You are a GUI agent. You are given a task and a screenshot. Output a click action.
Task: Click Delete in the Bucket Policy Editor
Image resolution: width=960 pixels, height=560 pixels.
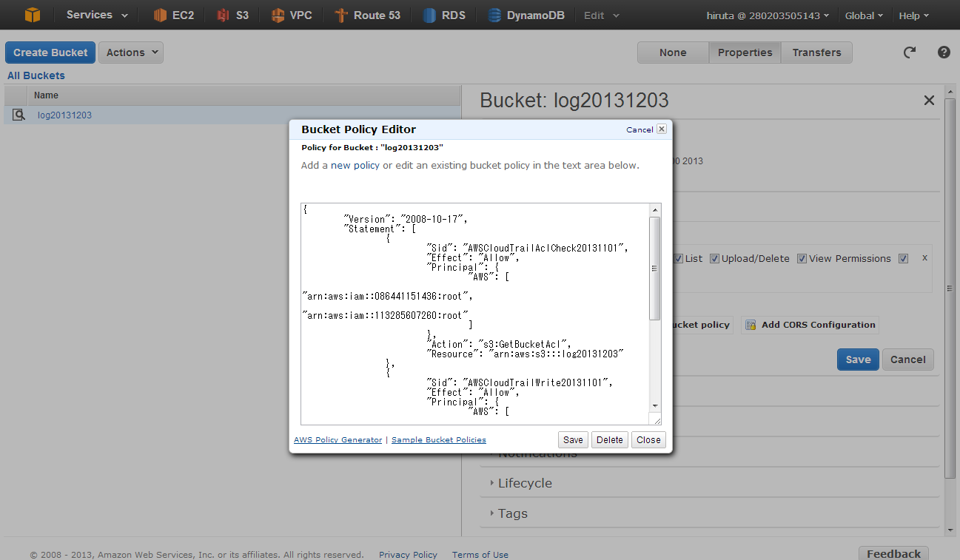[x=609, y=439]
